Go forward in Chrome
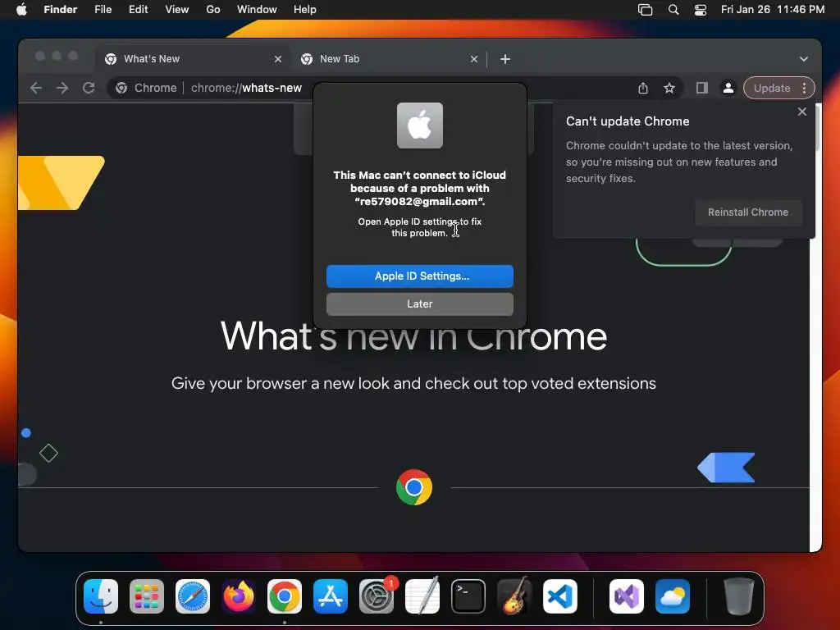Screen dimensions: 840x630 coord(62,88)
